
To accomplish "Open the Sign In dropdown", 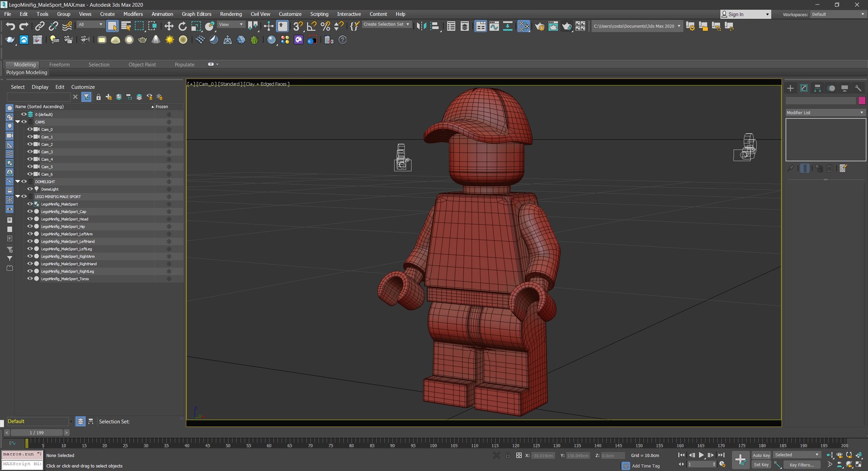I will click(745, 14).
